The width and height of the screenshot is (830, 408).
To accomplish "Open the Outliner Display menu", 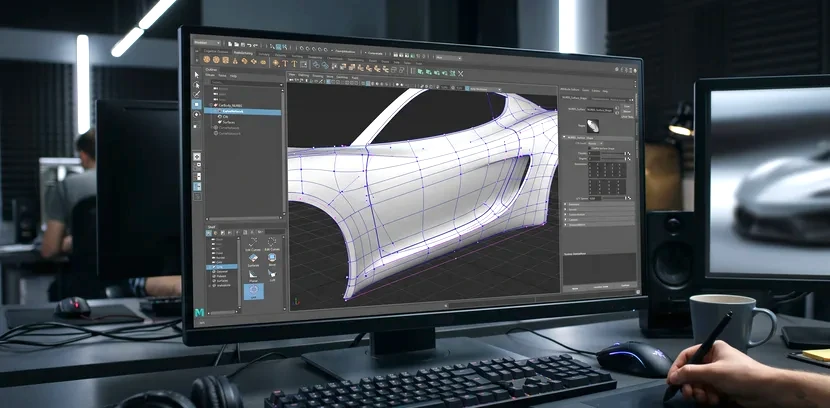I will pyautogui.click(x=210, y=75).
